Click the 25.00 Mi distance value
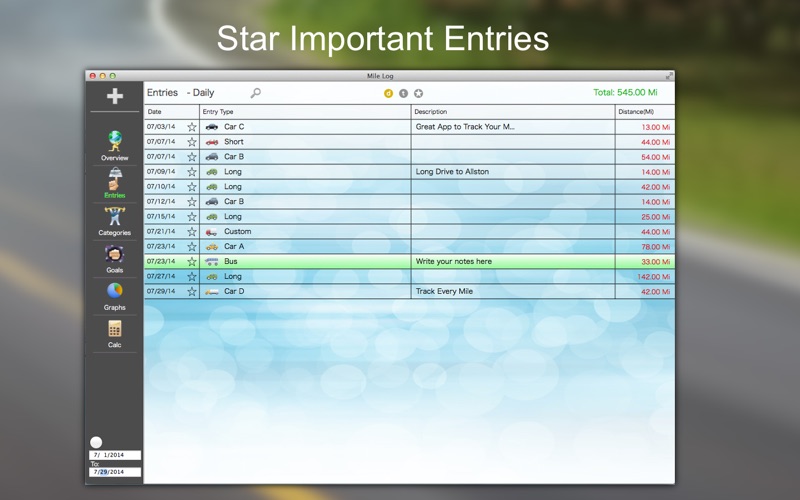This screenshot has width=800, height=500. click(x=656, y=217)
